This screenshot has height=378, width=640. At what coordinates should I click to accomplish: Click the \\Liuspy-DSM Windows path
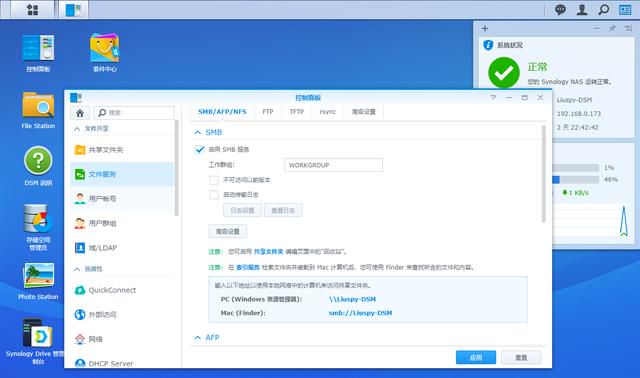pyautogui.click(x=352, y=299)
